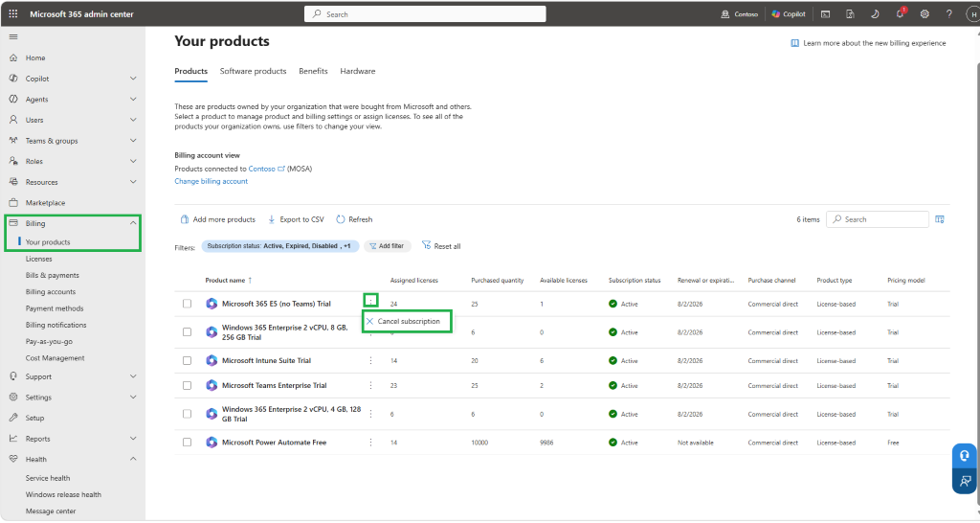Expand the Resources chevron
This screenshot has width=980, height=523.
click(133, 181)
